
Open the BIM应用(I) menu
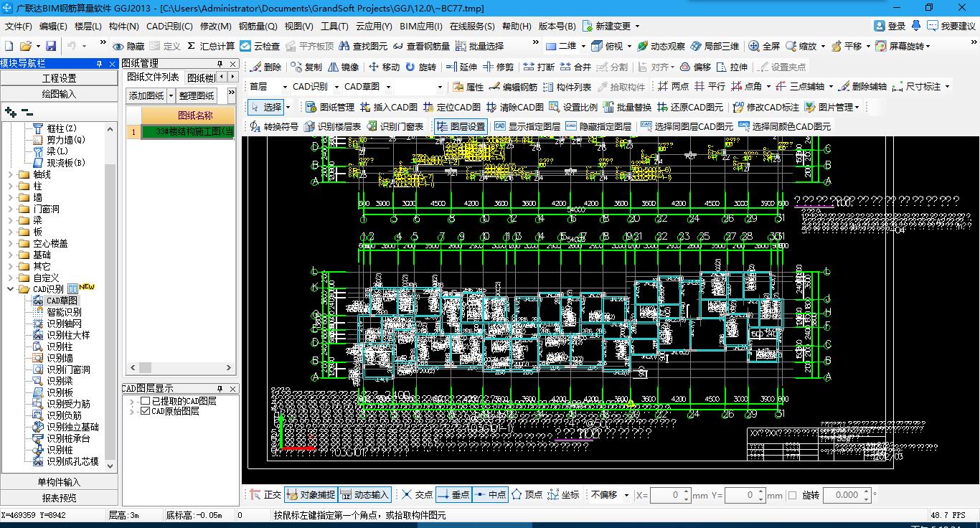click(421, 26)
